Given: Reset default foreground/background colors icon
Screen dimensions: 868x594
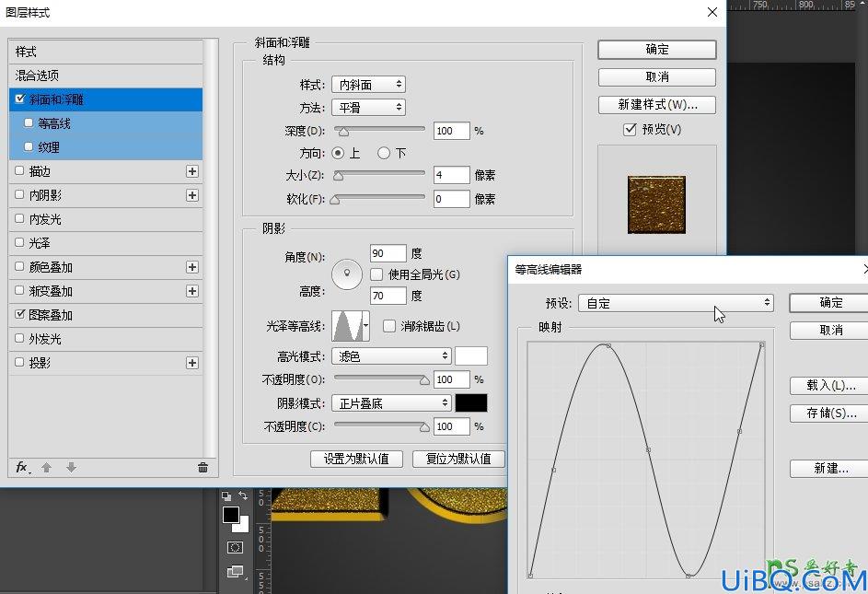Looking at the screenshot, I should pyautogui.click(x=226, y=496).
